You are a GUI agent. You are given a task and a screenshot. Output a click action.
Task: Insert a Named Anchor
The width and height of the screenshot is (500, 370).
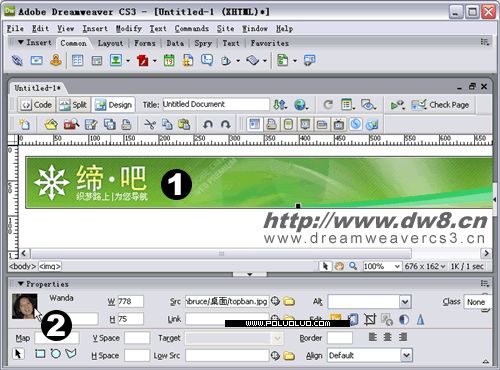pos(56,61)
